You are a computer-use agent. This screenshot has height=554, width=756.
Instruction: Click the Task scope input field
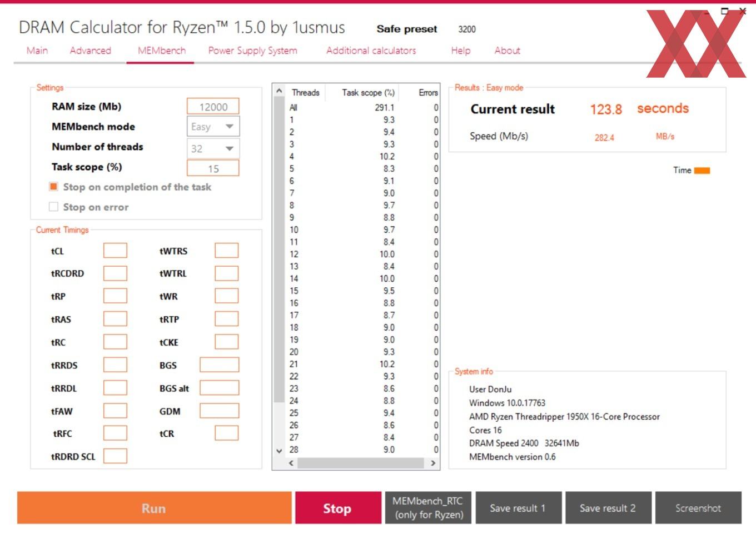point(213,168)
